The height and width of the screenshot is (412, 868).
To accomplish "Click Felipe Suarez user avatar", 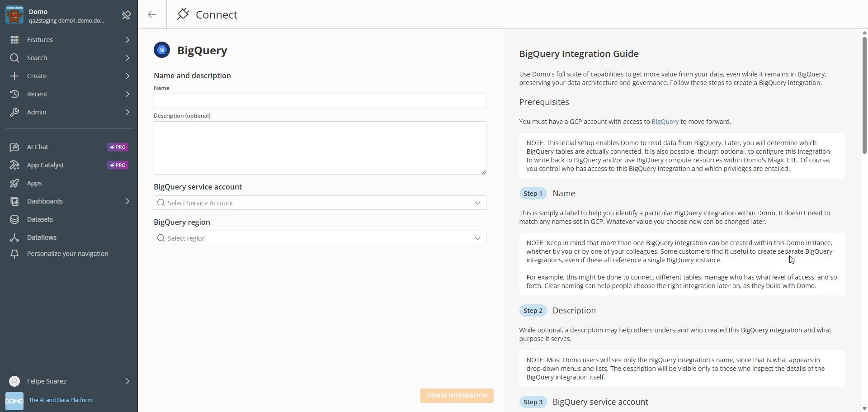I will coord(14,381).
